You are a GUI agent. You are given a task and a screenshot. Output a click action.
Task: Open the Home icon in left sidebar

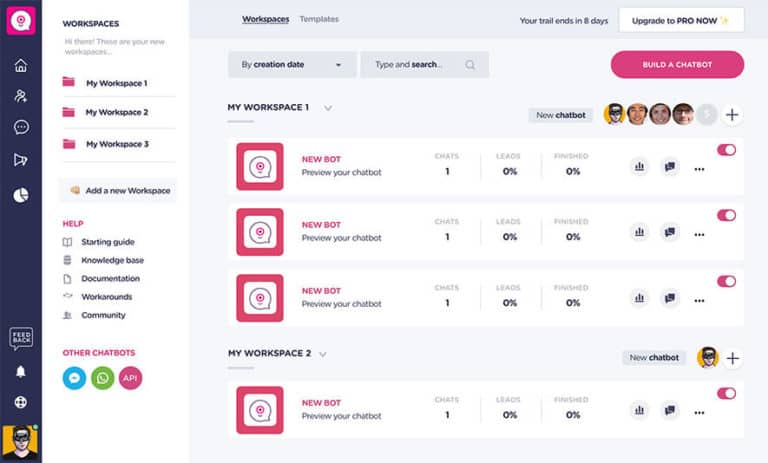[21, 65]
